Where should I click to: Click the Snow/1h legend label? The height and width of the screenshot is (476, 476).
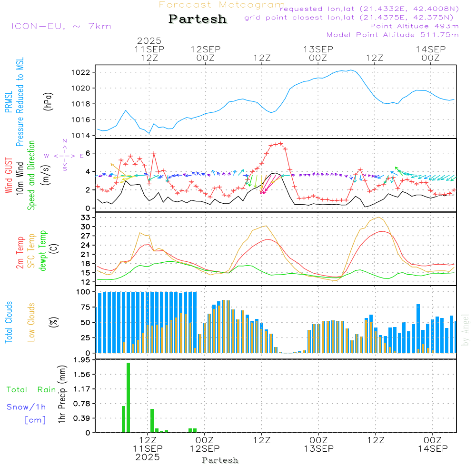pos(26,407)
